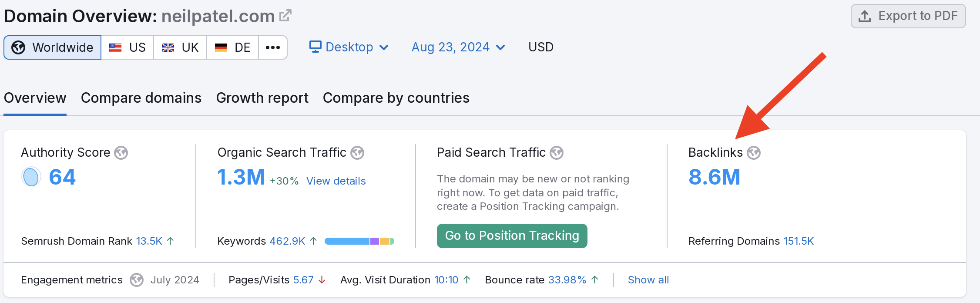Click the Domain Overview heading text
This screenshot has width=980, height=303.
(x=81, y=16)
